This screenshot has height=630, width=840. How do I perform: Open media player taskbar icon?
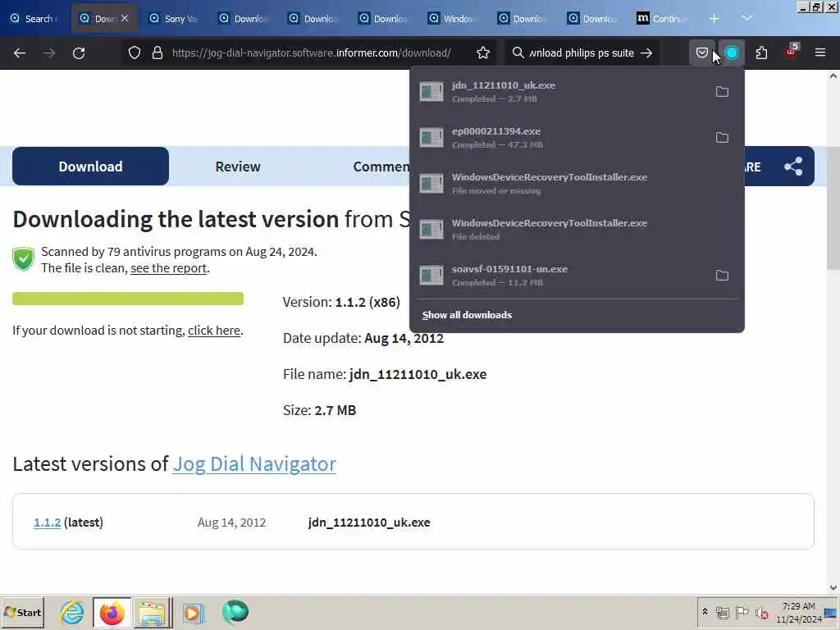point(194,612)
